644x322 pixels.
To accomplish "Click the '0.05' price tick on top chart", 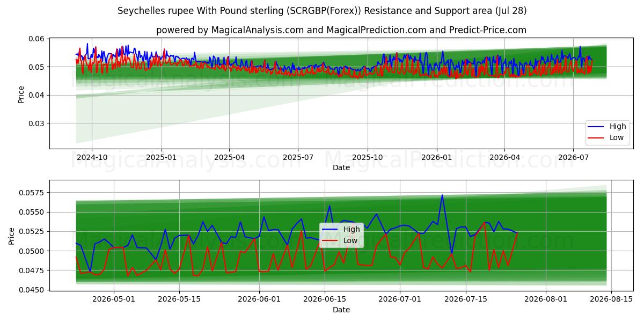I will pos(36,67).
